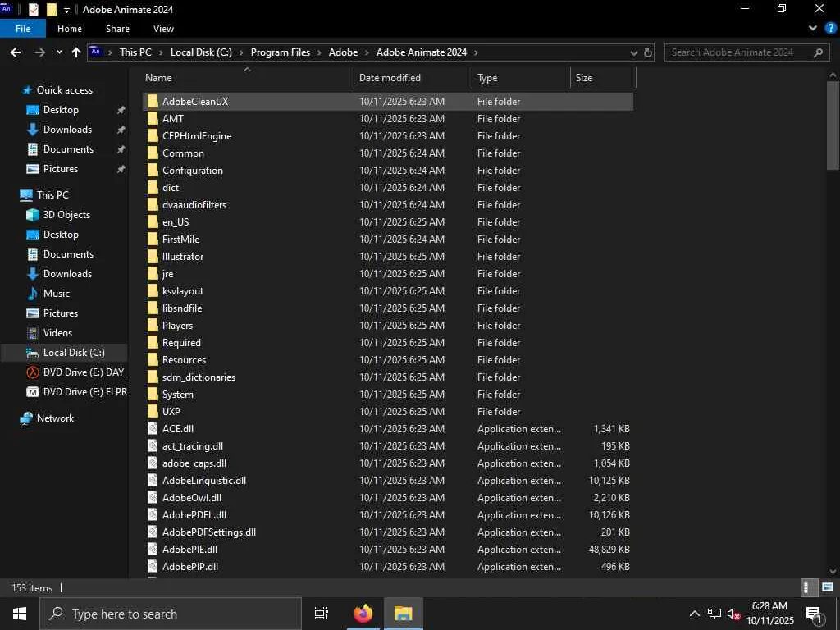
Task: Select the Players folder
Action: [177, 326]
